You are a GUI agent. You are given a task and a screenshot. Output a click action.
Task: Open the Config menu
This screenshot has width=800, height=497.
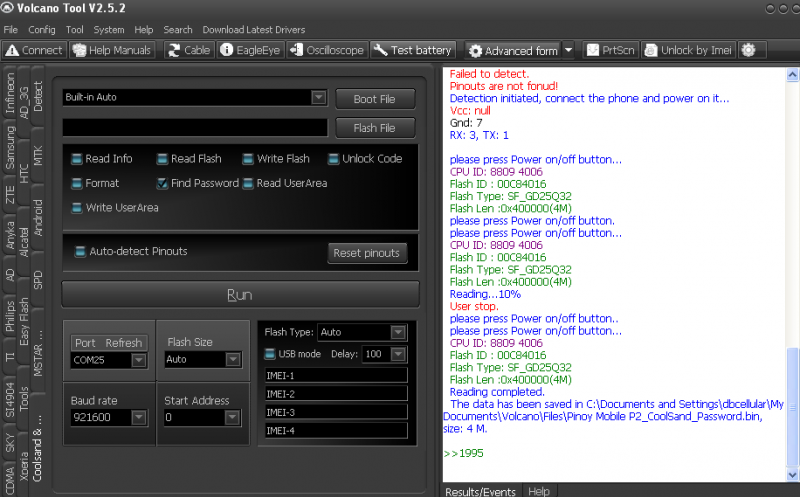[42, 30]
